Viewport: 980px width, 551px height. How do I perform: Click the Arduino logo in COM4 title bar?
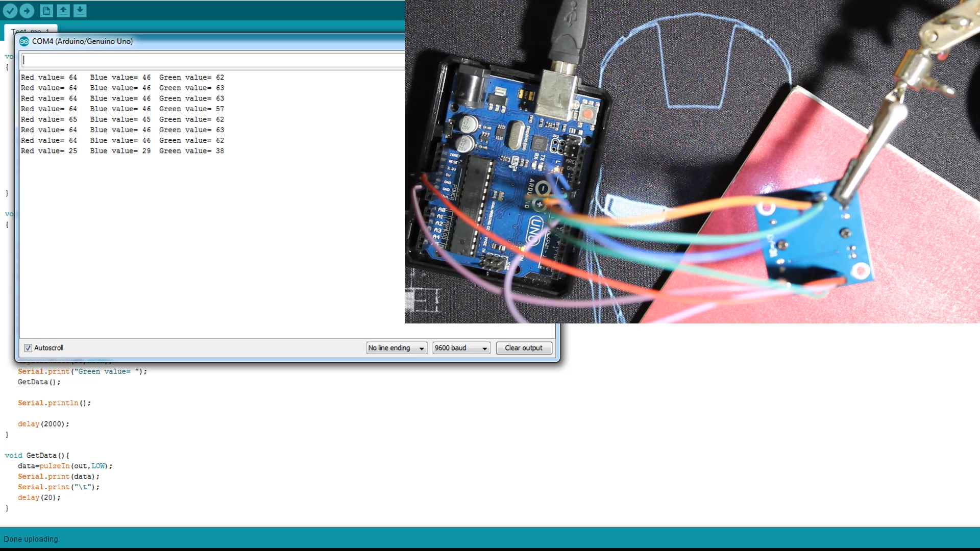24,42
